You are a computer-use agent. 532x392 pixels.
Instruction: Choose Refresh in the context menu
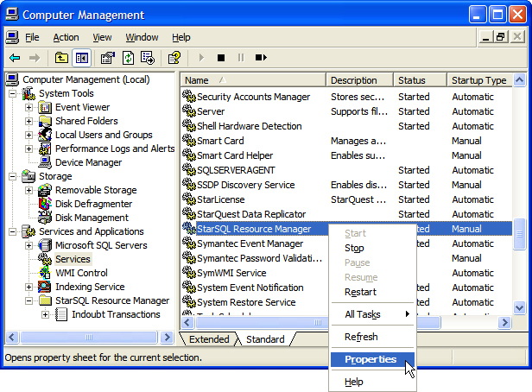(372, 337)
